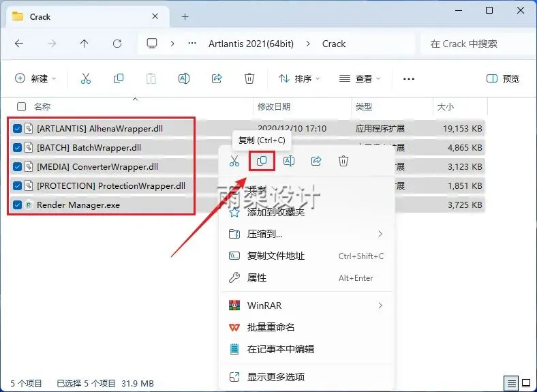Click the Paste icon in the toolbar
The image size is (537, 392).
(151, 78)
